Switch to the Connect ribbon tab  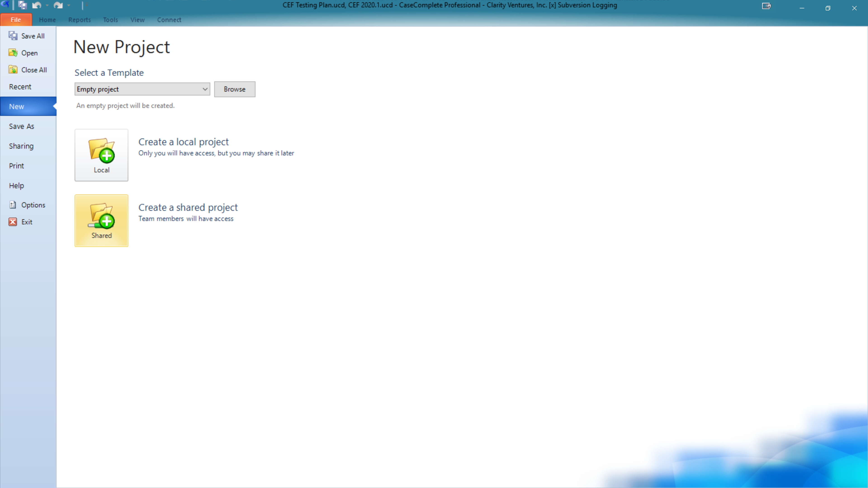(169, 20)
